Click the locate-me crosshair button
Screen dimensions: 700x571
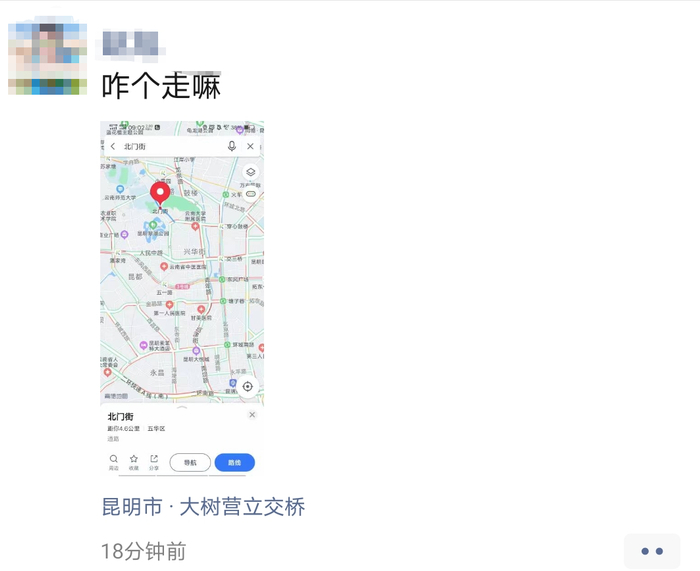(x=247, y=387)
